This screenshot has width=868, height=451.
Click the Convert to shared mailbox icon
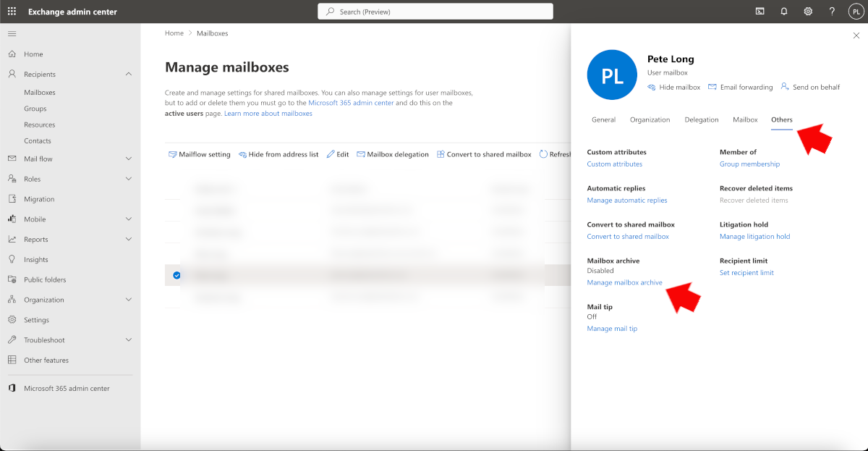pyautogui.click(x=441, y=154)
